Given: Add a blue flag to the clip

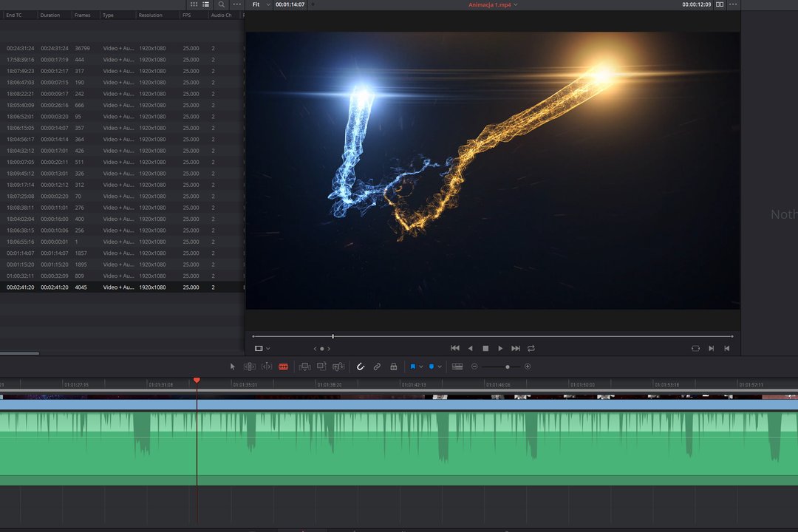Looking at the screenshot, I should pos(413,366).
